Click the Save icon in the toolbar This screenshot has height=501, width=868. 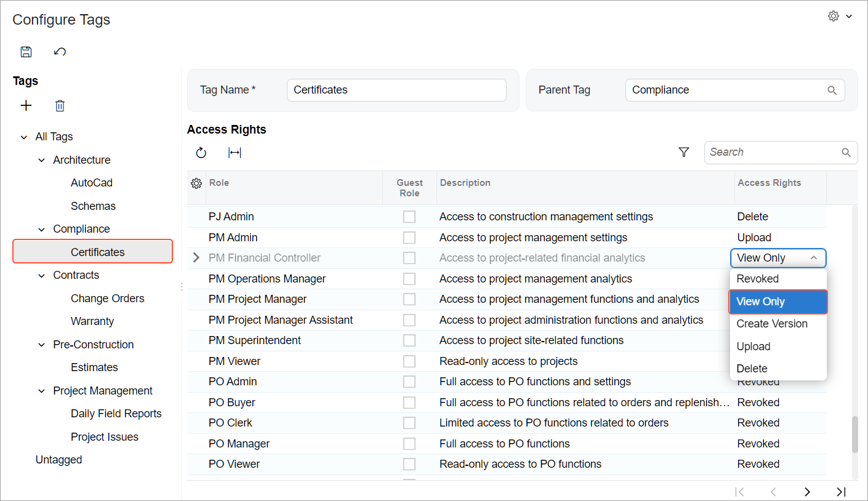pyautogui.click(x=26, y=52)
